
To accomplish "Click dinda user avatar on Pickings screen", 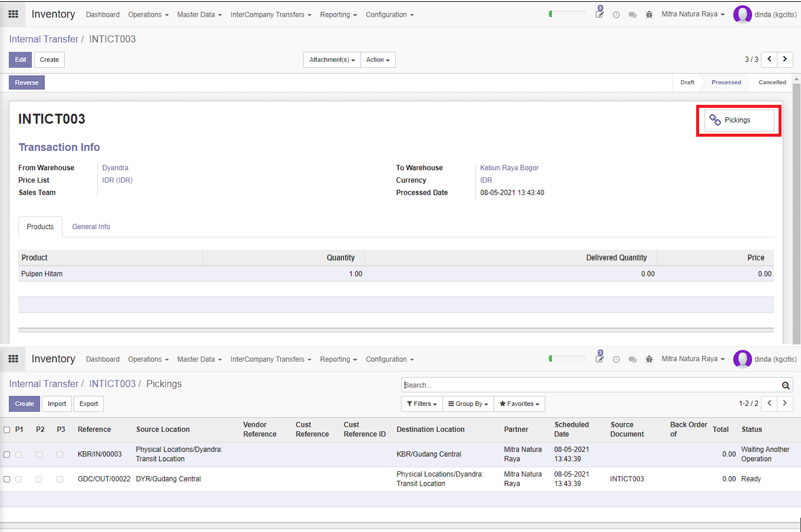I will [742, 359].
